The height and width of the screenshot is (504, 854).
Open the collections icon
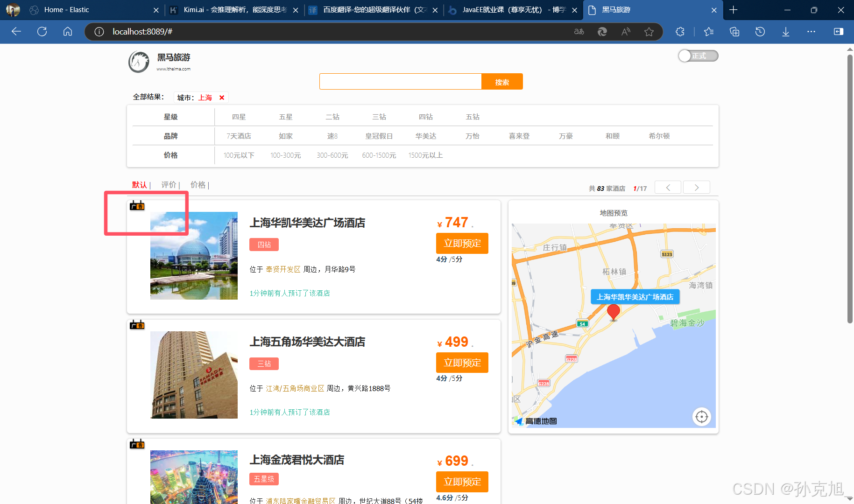[x=734, y=31]
